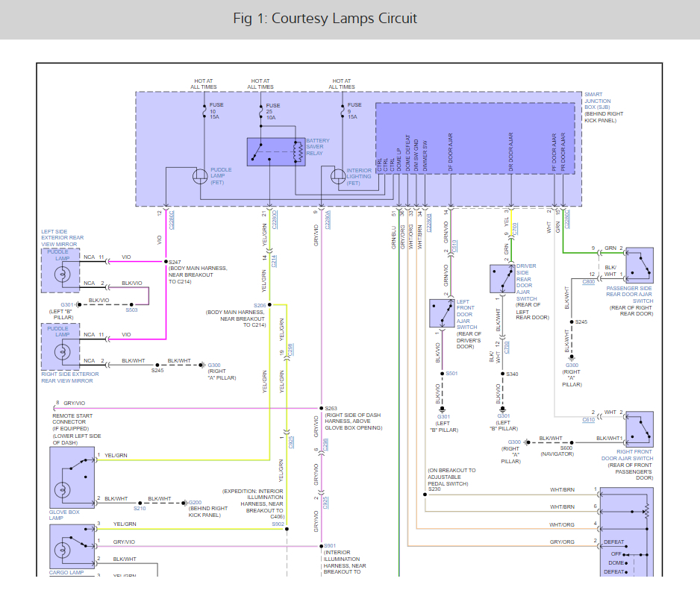Select the left side mirror Puddle Lamp symbol
Screen dimensions: 700x599
60,271
